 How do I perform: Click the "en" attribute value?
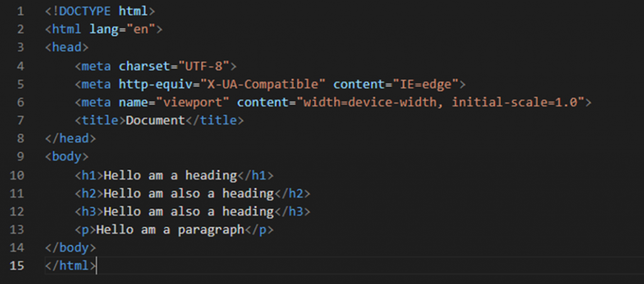141,29
